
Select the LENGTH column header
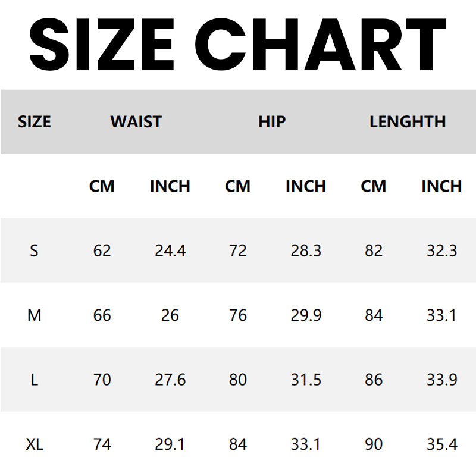click(408, 122)
